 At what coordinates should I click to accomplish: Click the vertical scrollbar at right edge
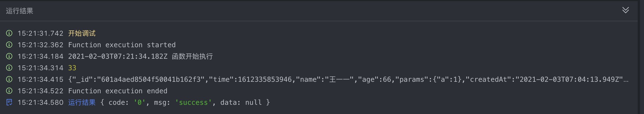[x=641, y=57]
